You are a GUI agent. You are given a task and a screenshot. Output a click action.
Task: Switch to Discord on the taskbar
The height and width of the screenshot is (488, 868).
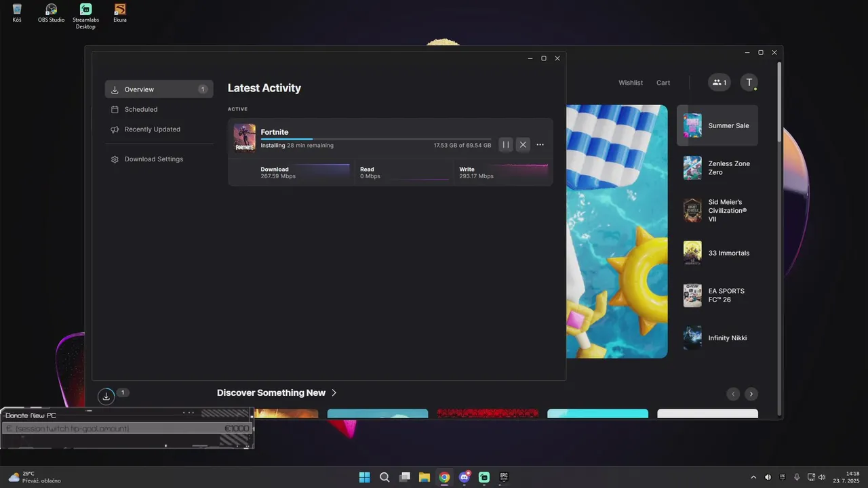(465, 477)
